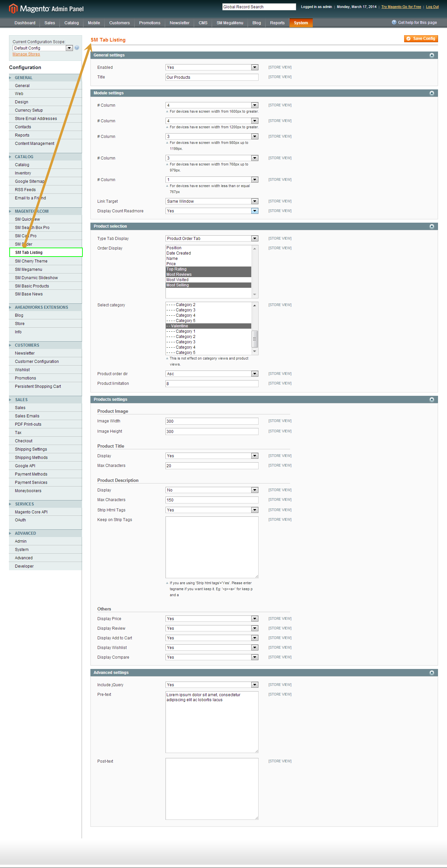Screen dimensions: 447x868
Task: Collapse the ADVANCED sidebar group
Action: (x=46, y=533)
